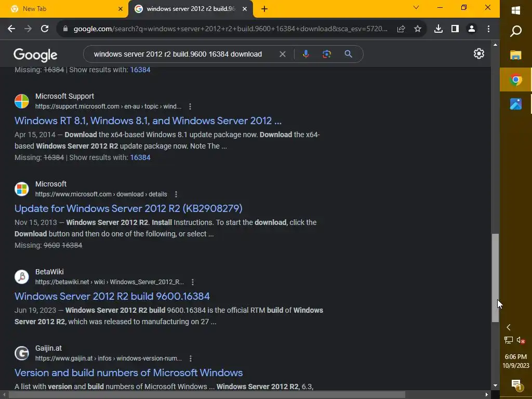Viewport: 532px width, 399px height.
Task: Open Google quick settings gear
Action: click(x=478, y=54)
